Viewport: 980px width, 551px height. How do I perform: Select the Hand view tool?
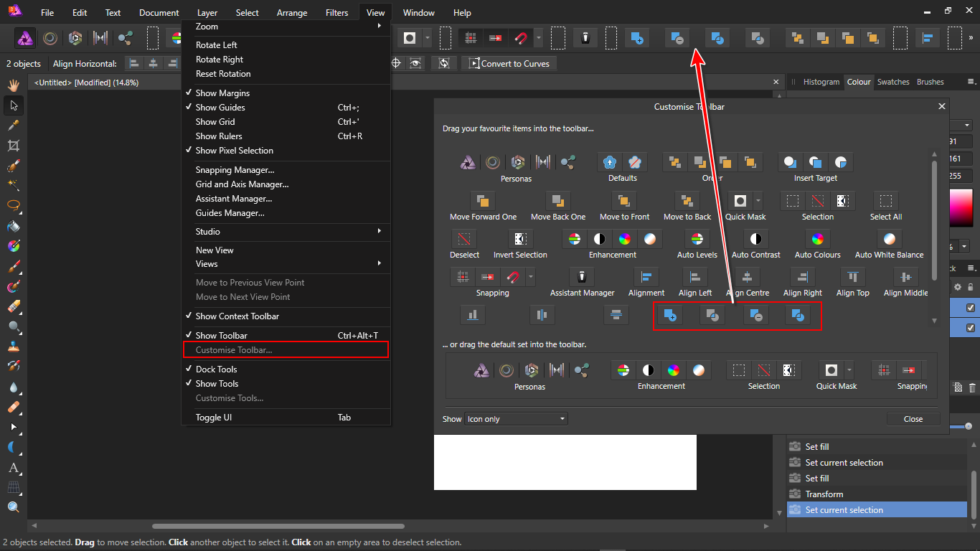coord(14,85)
